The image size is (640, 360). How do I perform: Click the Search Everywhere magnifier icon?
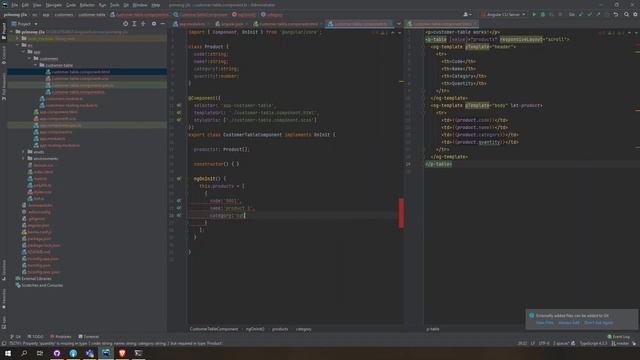pos(627,14)
